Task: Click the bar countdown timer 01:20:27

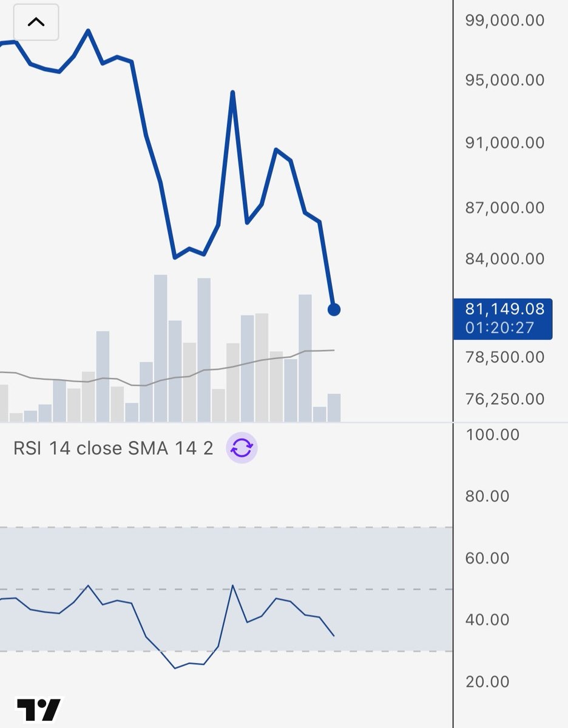Action: coord(499,328)
